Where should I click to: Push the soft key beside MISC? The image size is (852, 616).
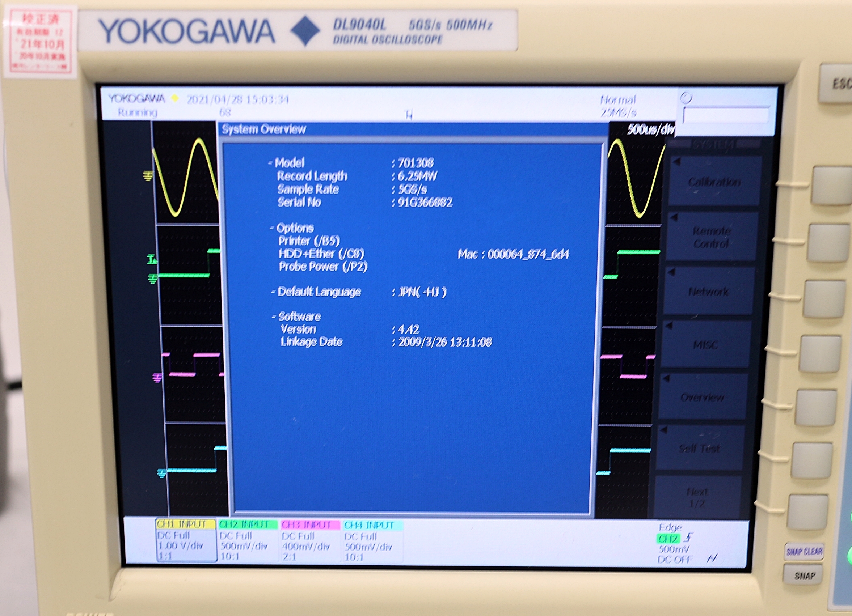tap(820, 354)
